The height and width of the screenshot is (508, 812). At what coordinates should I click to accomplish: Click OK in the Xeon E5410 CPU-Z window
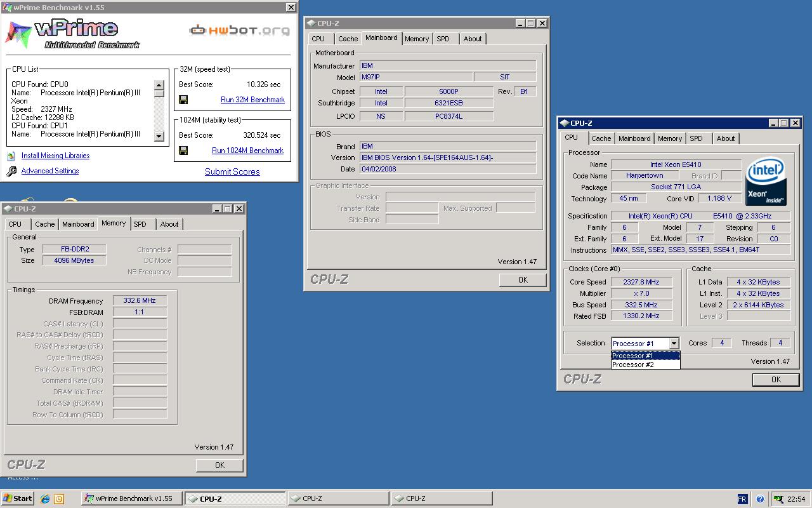[776, 380]
